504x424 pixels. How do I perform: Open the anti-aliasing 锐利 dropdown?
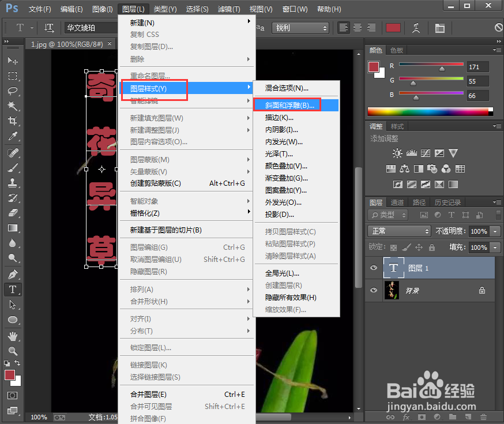click(x=300, y=28)
